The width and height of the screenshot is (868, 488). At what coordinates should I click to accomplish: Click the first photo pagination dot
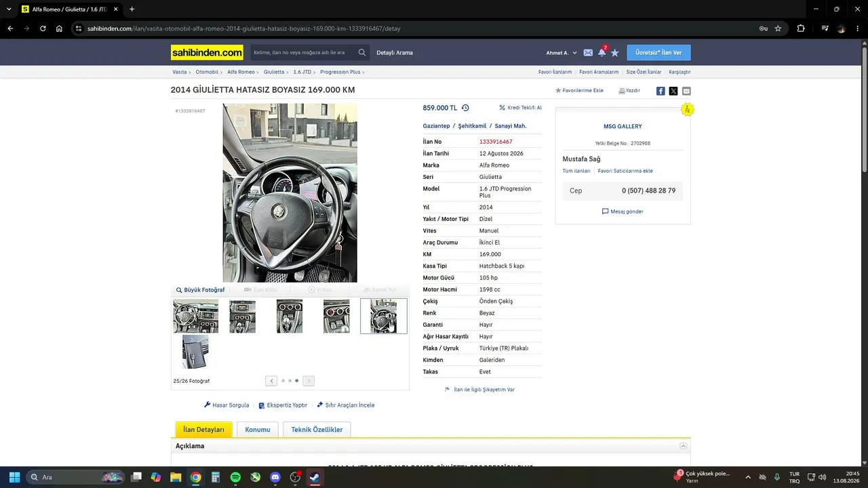pyautogui.click(x=282, y=381)
